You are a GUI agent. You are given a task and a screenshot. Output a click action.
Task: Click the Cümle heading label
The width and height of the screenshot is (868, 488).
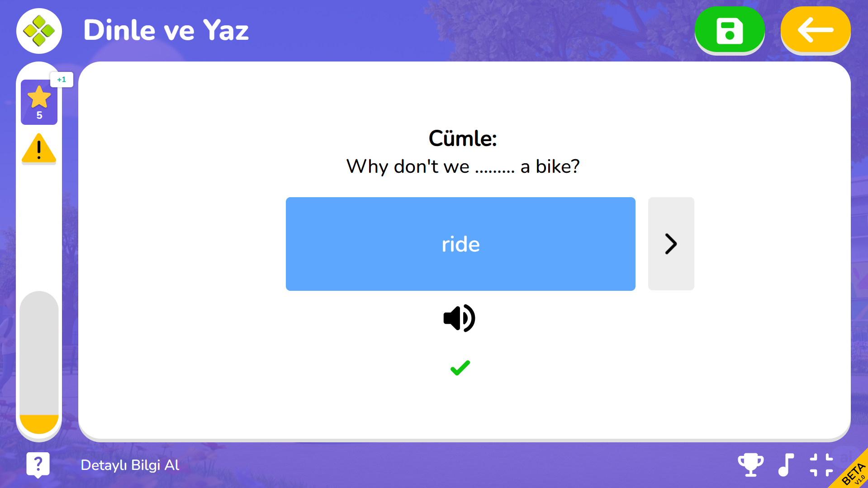[462, 138]
